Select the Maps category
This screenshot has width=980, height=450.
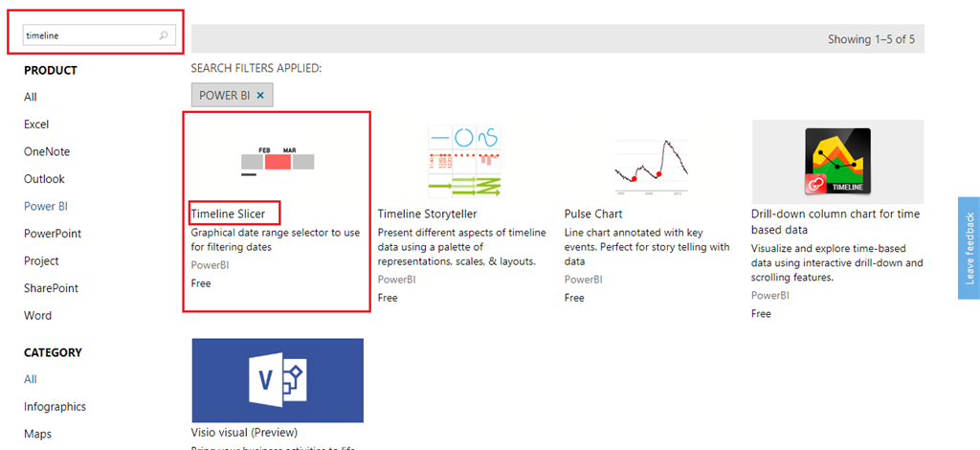pos(38,434)
